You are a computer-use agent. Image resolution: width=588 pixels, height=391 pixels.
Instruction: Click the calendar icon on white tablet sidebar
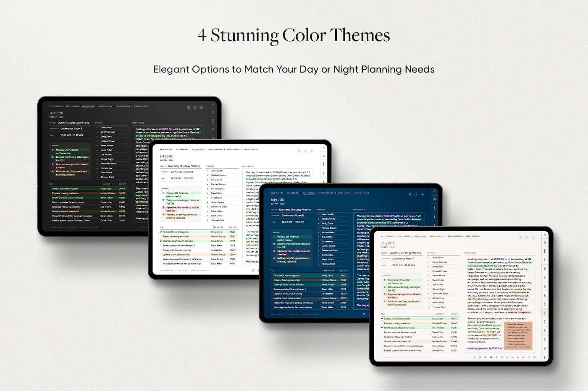(x=323, y=156)
